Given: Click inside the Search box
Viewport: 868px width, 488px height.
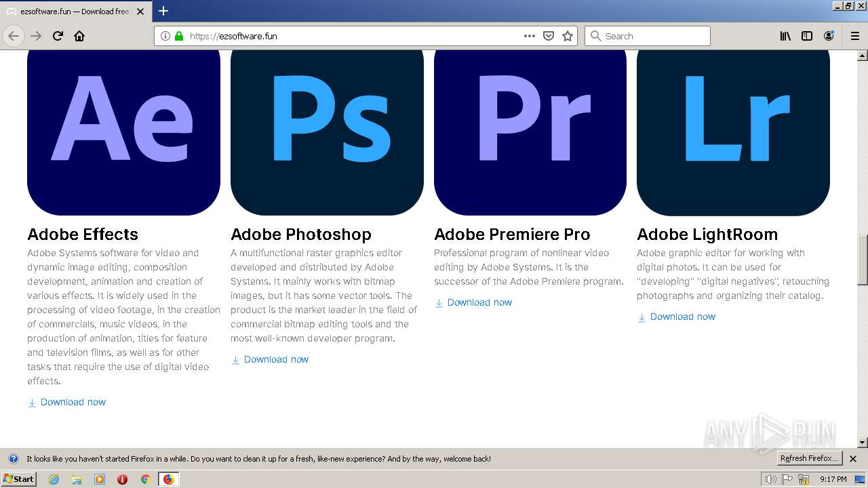Looking at the screenshot, I should [x=648, y=36].
